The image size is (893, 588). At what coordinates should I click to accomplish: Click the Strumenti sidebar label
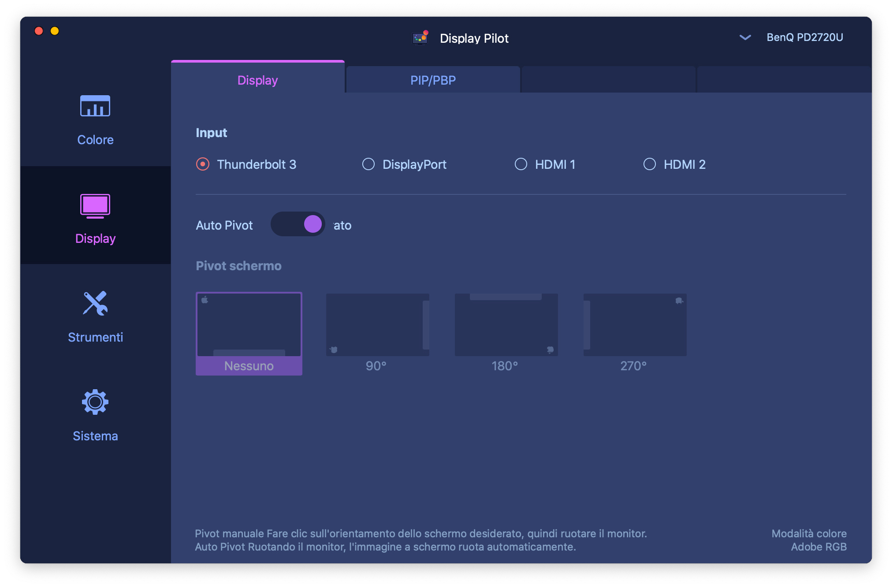point(95,337)
